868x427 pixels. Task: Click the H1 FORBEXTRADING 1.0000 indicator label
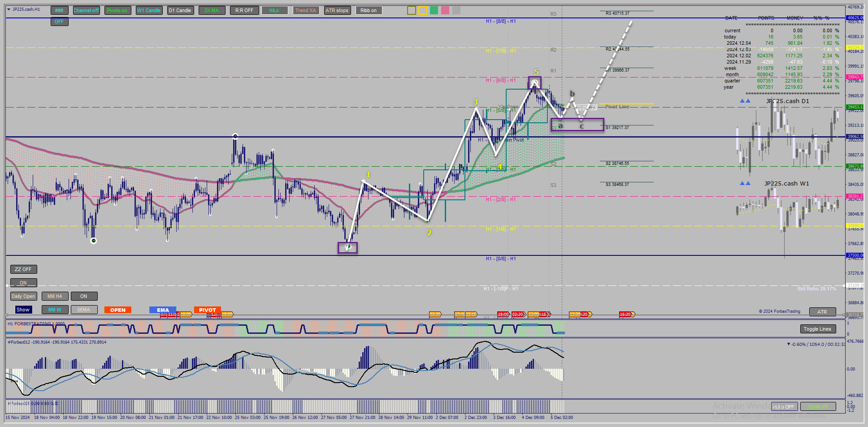pyautogui.click(x=36, y=323)
